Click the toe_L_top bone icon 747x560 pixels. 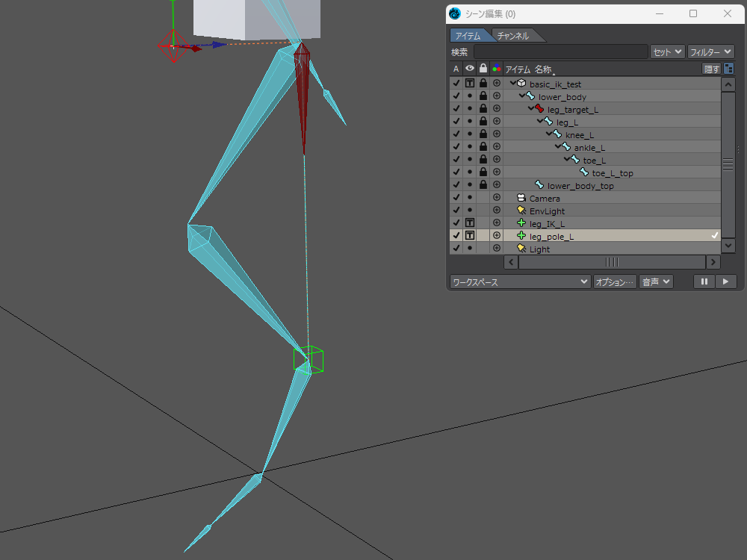(x=584, y=173)
